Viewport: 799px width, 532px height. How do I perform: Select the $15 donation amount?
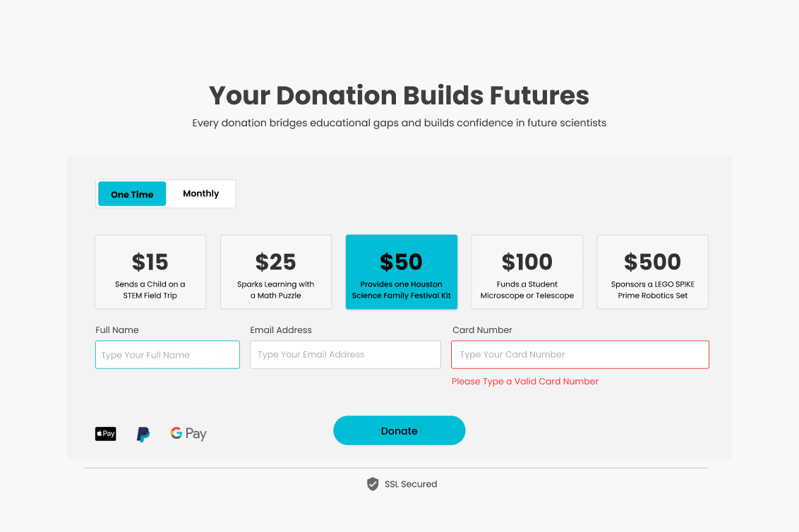pos(150,272)
